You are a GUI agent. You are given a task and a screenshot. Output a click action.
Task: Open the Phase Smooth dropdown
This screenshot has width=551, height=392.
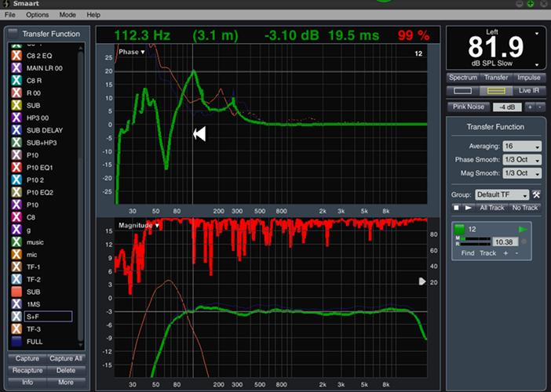pyautogui.click(x=522, y=160)
